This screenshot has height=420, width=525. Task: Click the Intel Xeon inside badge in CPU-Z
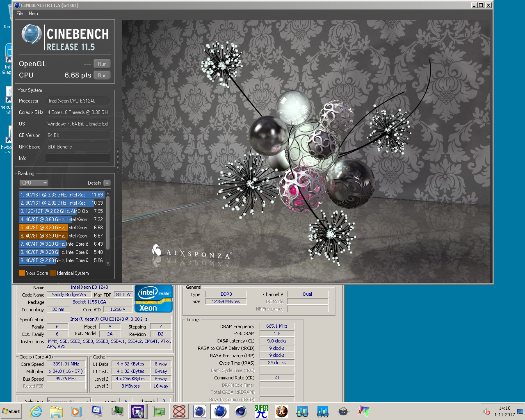pos(153,299)
